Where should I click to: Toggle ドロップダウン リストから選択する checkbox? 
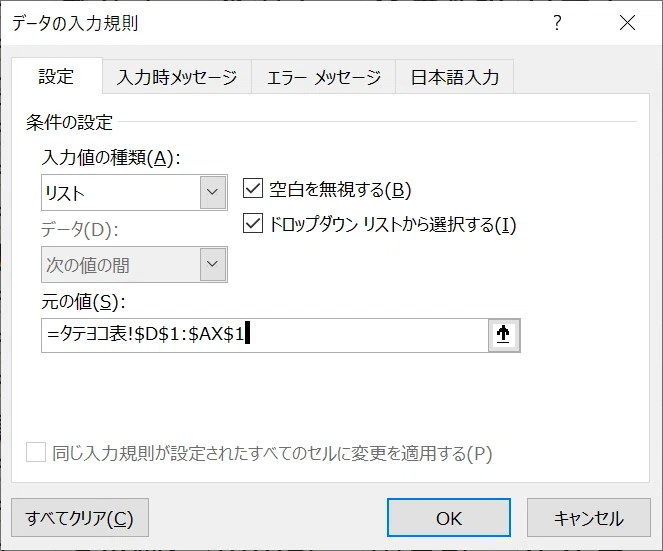coord(253,224)
